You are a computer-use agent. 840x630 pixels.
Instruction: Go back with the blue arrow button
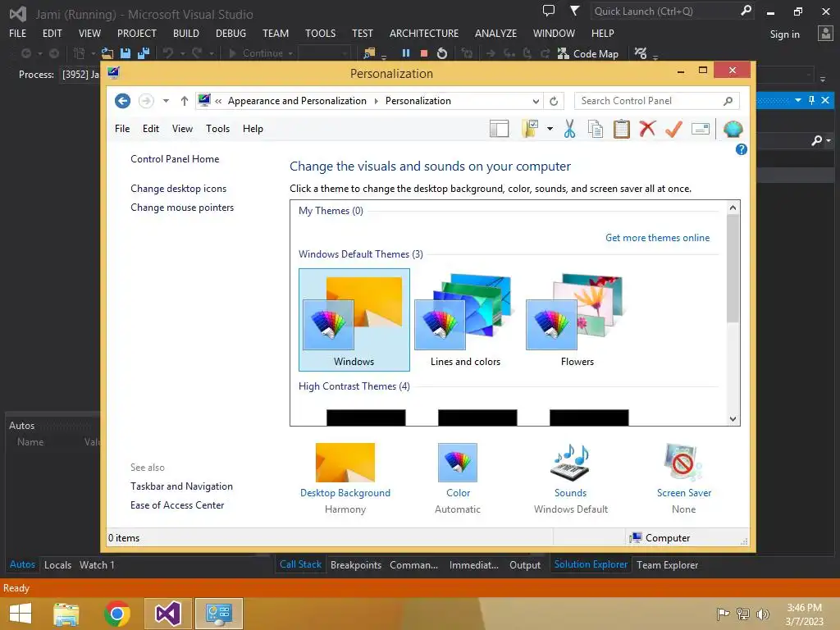[123, 101]
